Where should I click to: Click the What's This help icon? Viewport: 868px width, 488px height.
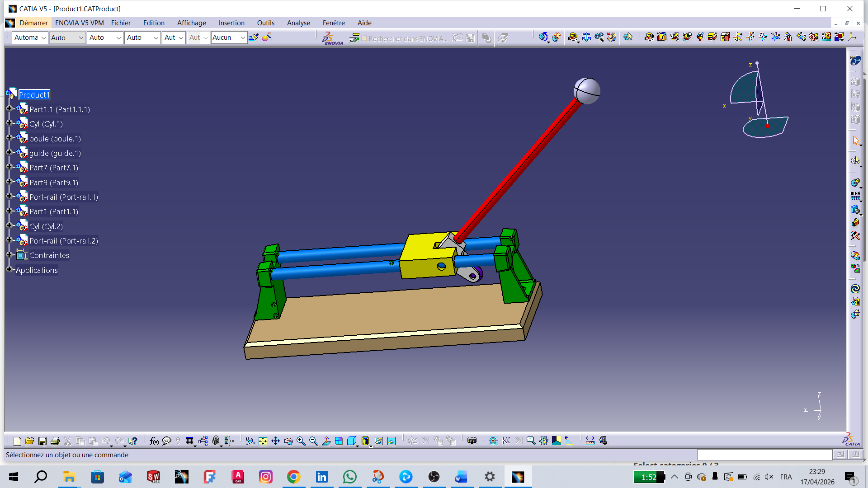[x=132, y=441]
